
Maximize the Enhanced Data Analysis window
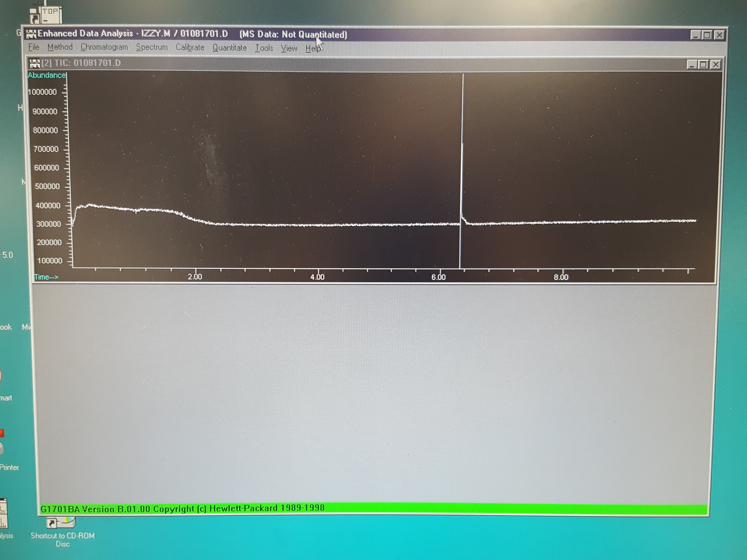(707, 35)
